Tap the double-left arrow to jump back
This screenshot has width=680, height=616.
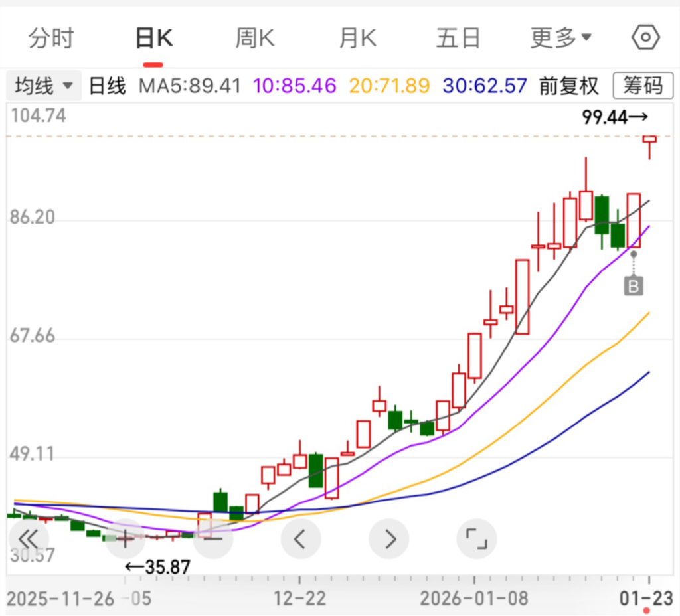(x=29, y=539)
